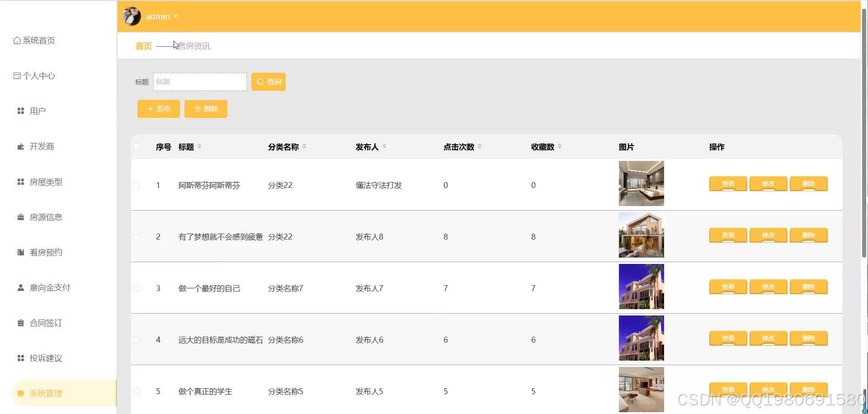This screenshot has width=868, height=414.
Task: Sort by the 标题 column arrows
Action: [199, 146]
